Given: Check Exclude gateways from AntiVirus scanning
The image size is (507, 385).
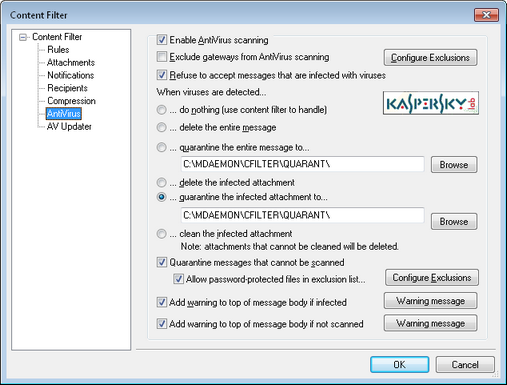Looking at the screenshot, I should [162, 57].
